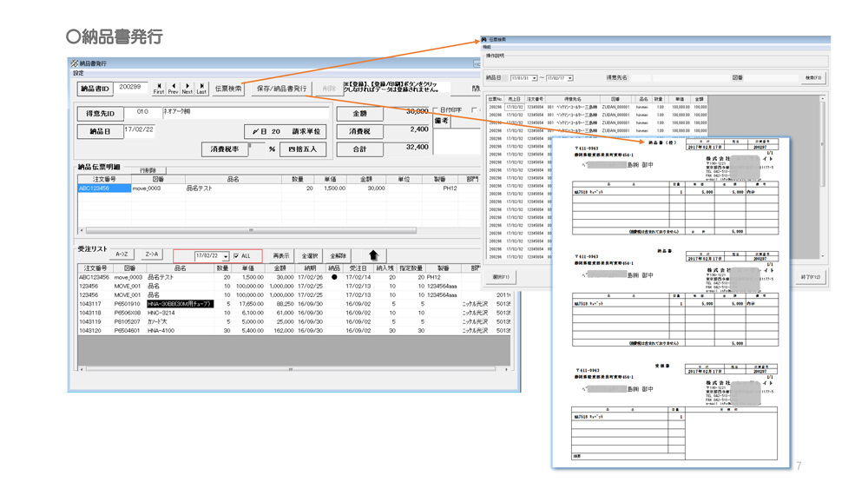Sort the order list Z->A

point(152,254)
